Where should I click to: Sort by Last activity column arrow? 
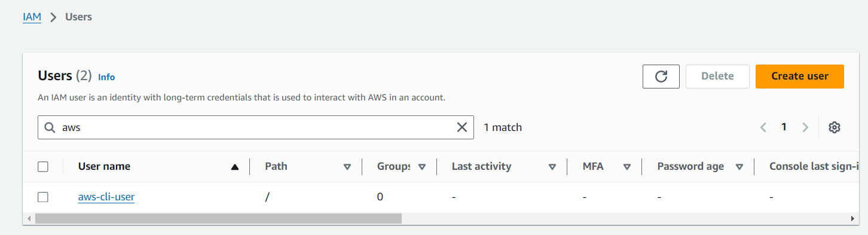552,167
